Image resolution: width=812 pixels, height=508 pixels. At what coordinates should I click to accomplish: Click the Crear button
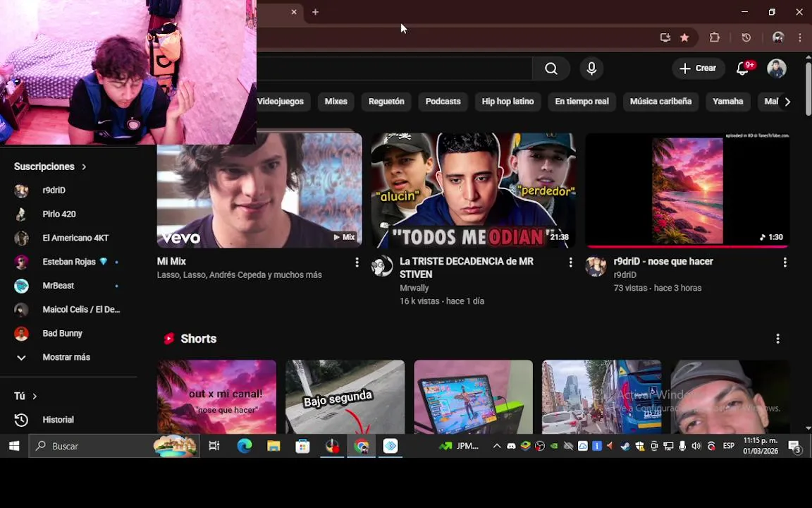[x=698, y=68]
